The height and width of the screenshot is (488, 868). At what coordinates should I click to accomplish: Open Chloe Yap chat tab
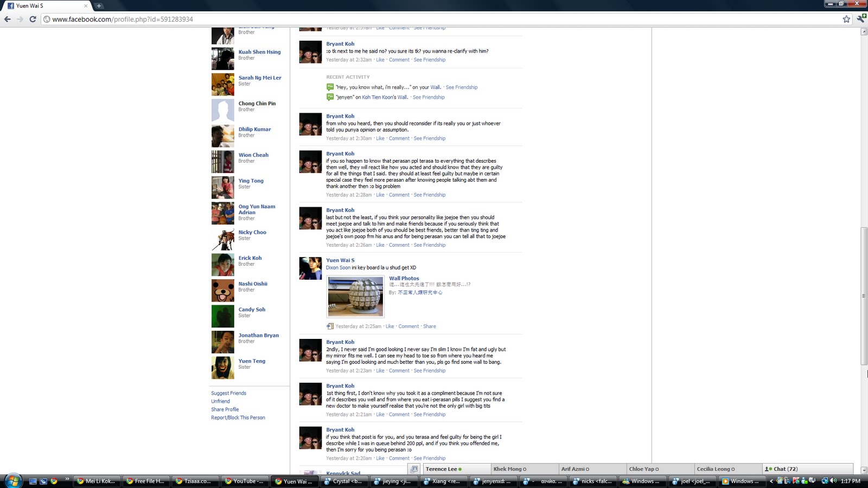(660, 469)
